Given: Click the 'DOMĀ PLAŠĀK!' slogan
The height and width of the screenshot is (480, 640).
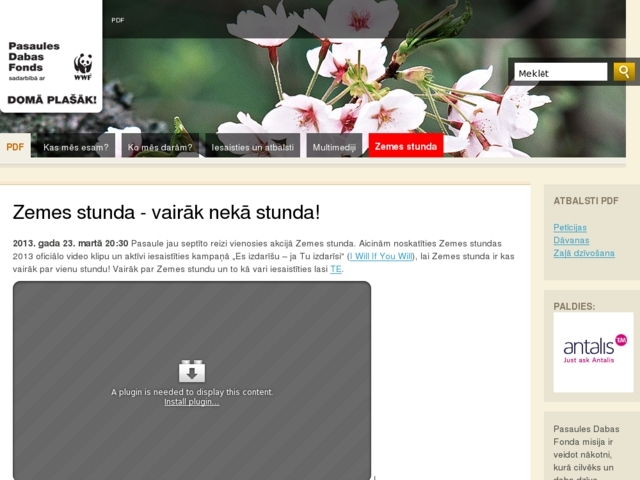Looking at the screenshot, I should tap(52, 100).
